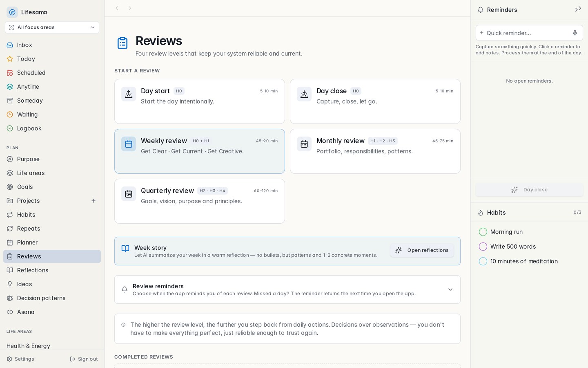Click the Monthly review calendar icon
The height and width of the screenshot is (368, 588).
(x=304, y=144)
